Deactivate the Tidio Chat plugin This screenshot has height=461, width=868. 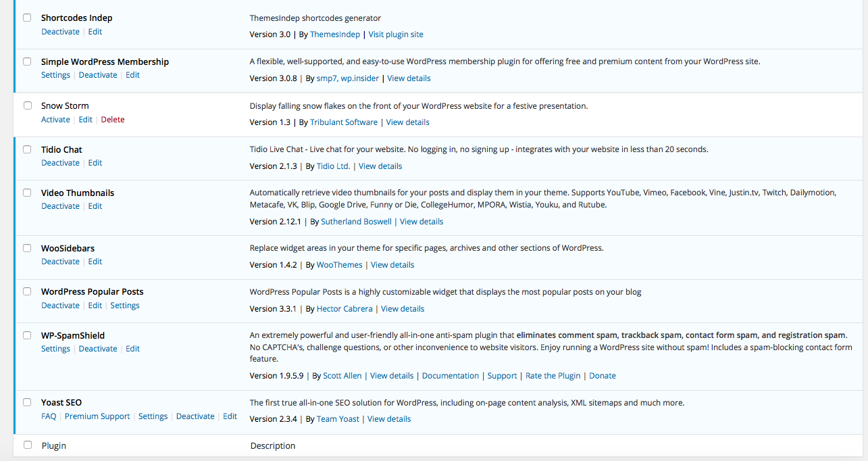[x=60, y=163]
